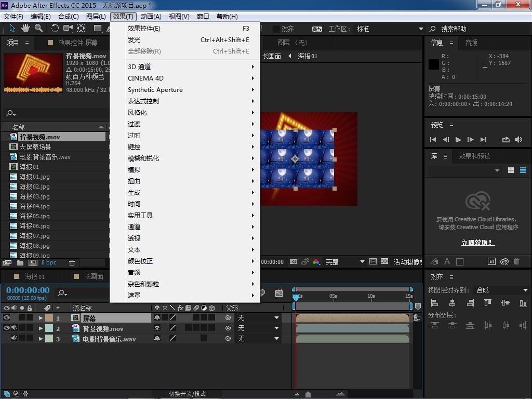This screenshot has width=532, height=399.
Task: Click the timeline zoom slider
Action: coord(308,394)
